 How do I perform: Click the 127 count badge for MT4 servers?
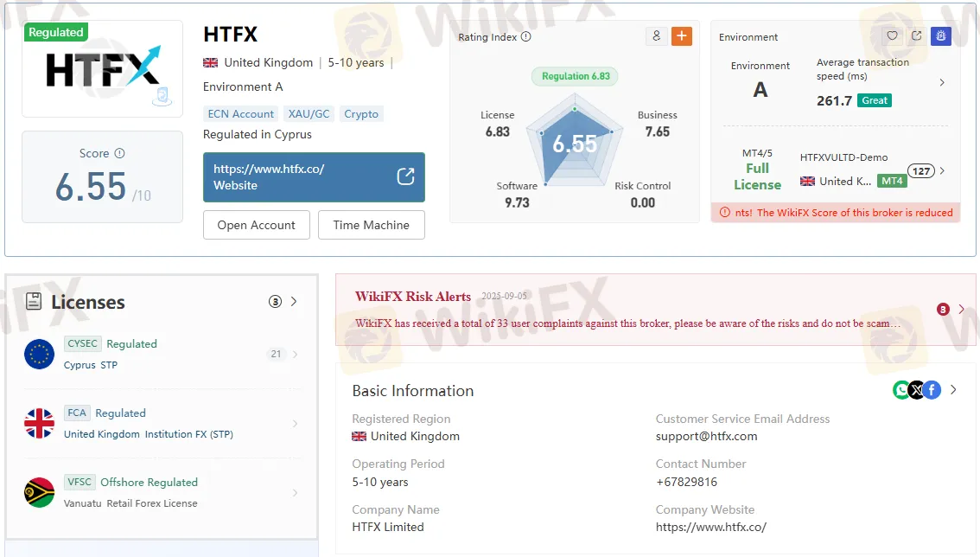point(921,171)
